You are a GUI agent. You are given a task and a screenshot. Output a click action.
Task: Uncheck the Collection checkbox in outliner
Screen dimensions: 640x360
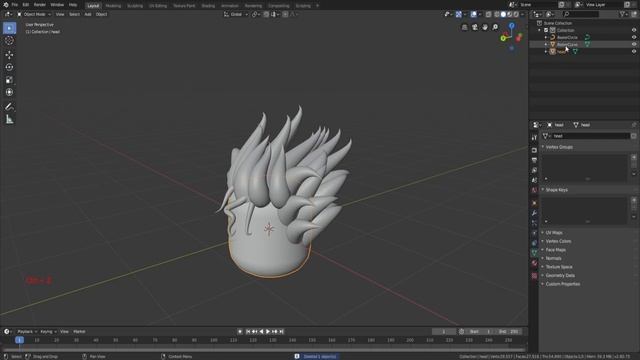click(546, 30)
